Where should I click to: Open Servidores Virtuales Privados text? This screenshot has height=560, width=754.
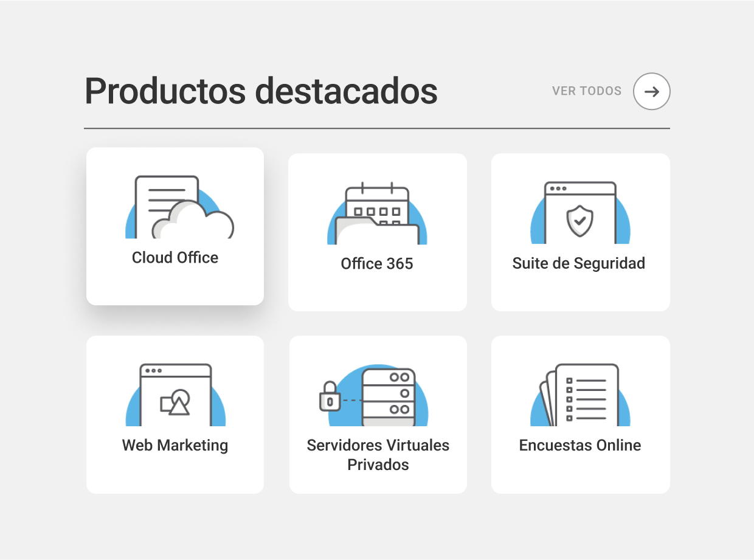click(x=378, y=455)
